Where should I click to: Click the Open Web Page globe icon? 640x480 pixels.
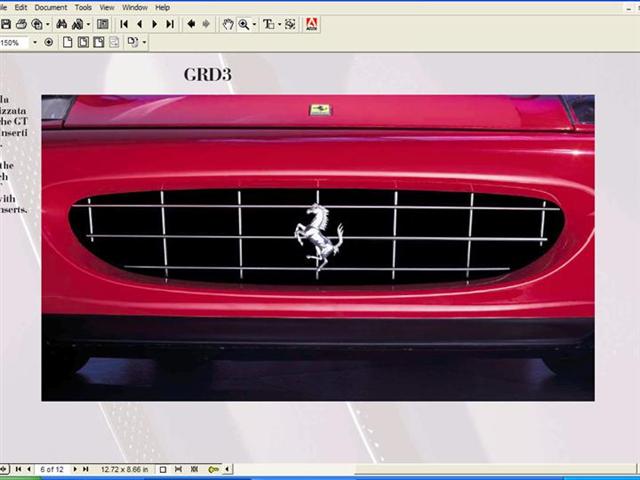pyautogui.click(x=37, y=24)
